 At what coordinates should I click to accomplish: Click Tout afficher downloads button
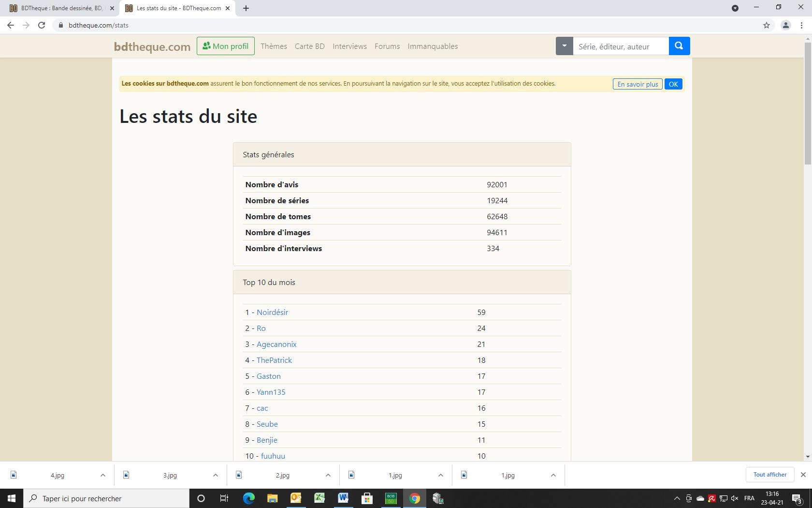[x=770, y=475]
